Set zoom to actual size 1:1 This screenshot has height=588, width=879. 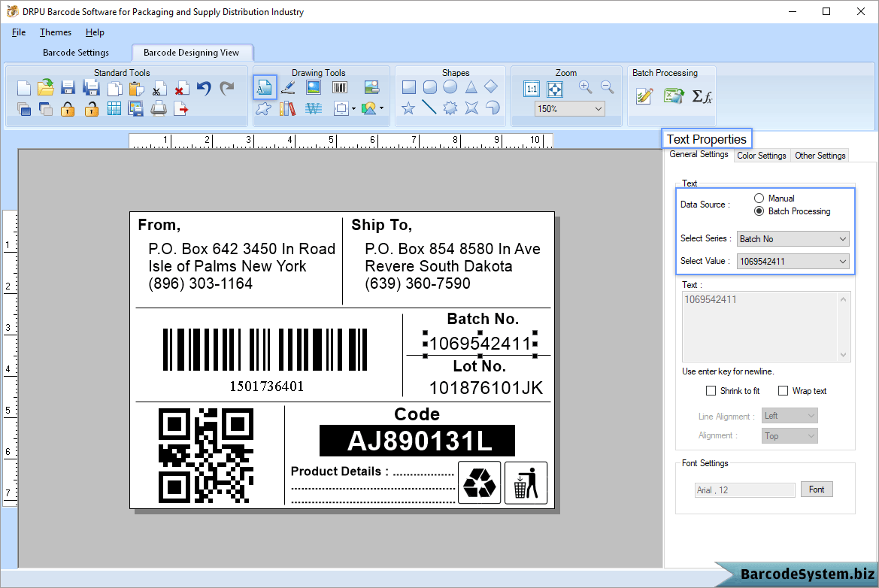click(x=532, y=89)
